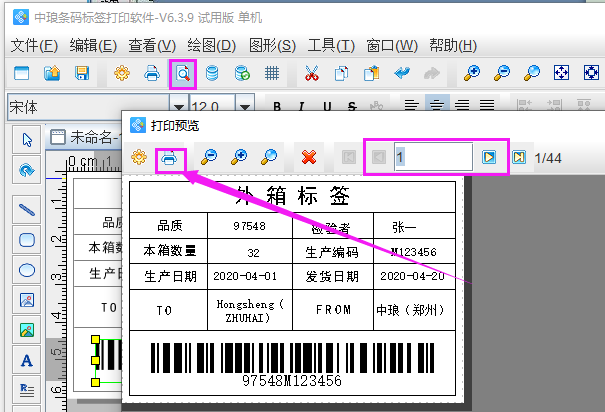The width and height of the screenshot is (605, 412).
Task: Click the page number input field
Action: [x=432, y=157]
